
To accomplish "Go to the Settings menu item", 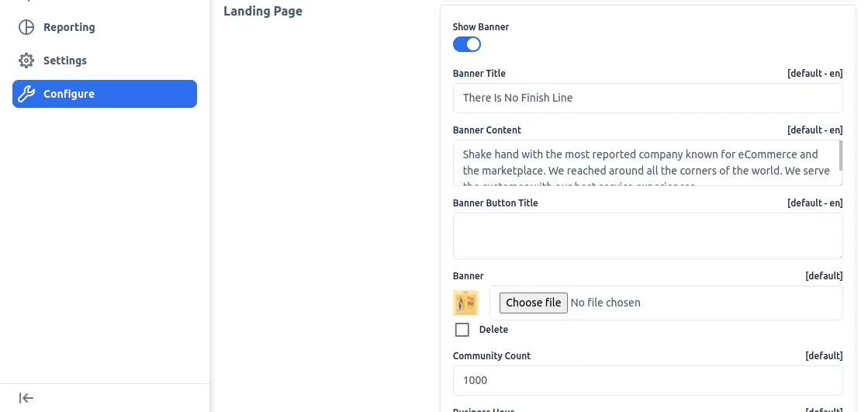I will pos(65,61).
